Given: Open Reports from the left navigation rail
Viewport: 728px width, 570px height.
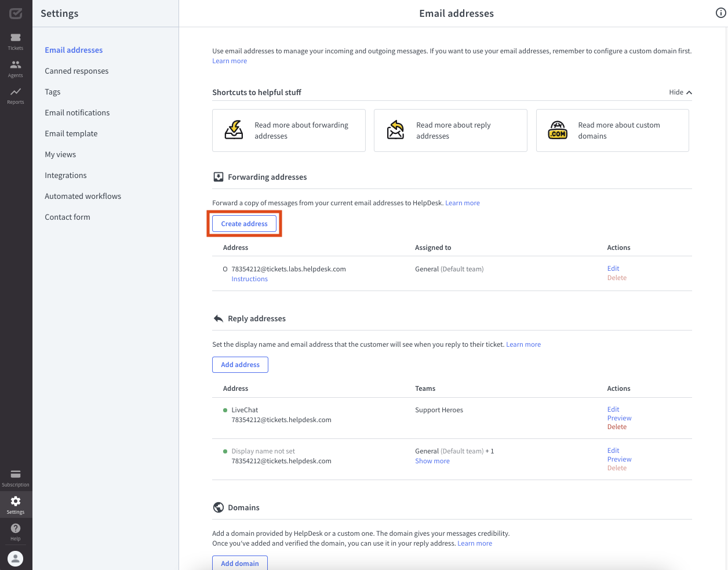Looking at the screenshot, I should click(x=15, y=93).
